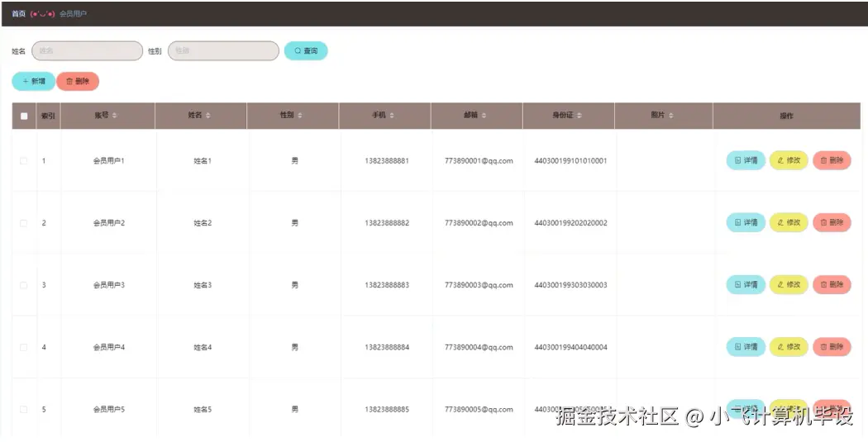Click the 删除 batch delete button above table
This screenshot has width=868, height=442.
pos(78,81)
